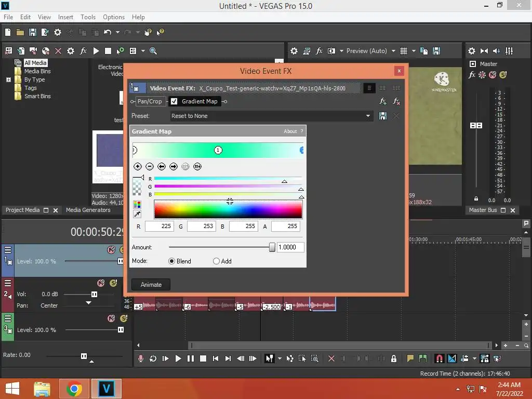532x399 pixels.
Task: Open auto ripple dropdown arrow
Action: click(x=474, y=358)
